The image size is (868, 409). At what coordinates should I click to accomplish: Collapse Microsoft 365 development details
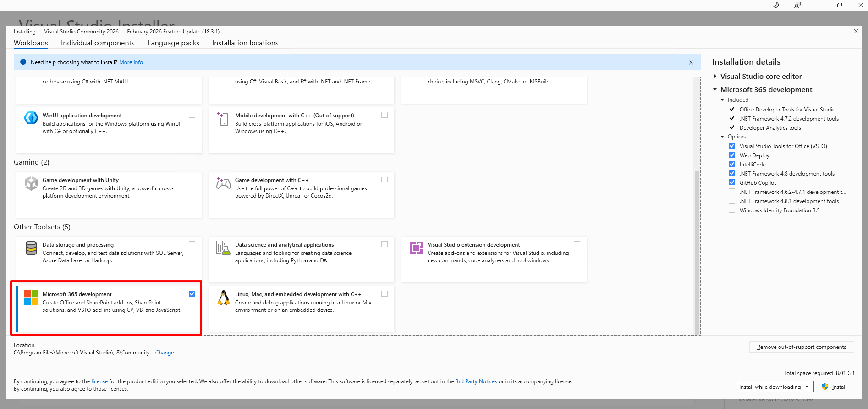click(715, 89)
